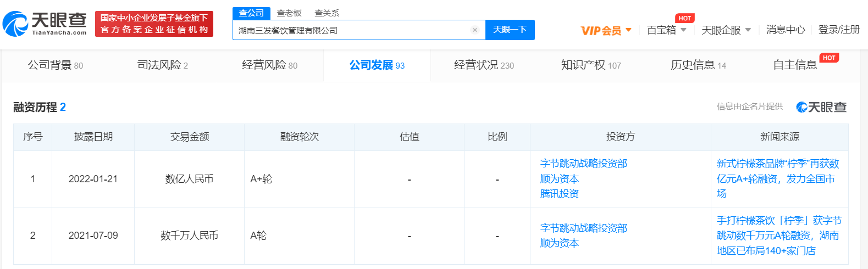
Task: Switch to the 司法风险 tab
Action: tap(163, 65)
